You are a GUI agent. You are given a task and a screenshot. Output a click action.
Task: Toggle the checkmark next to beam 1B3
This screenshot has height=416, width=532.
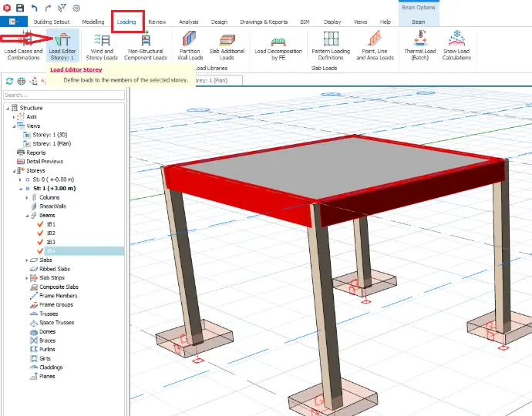click(x=40, y=242)
